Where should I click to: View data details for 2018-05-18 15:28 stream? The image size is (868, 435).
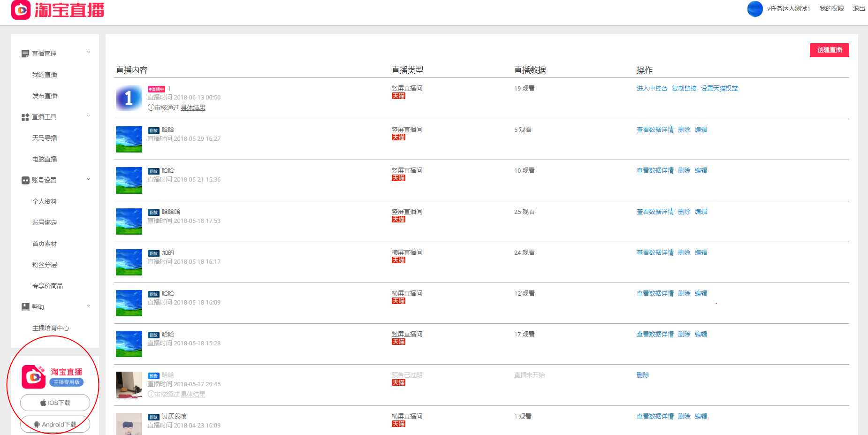coord(655,334)
